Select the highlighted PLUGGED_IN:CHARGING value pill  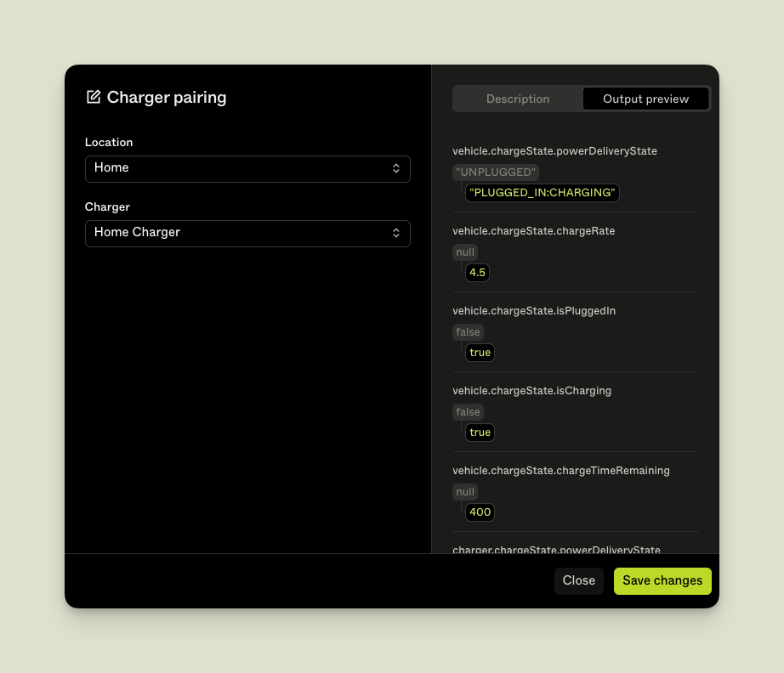pyautogui.click(x=542, y=192)
